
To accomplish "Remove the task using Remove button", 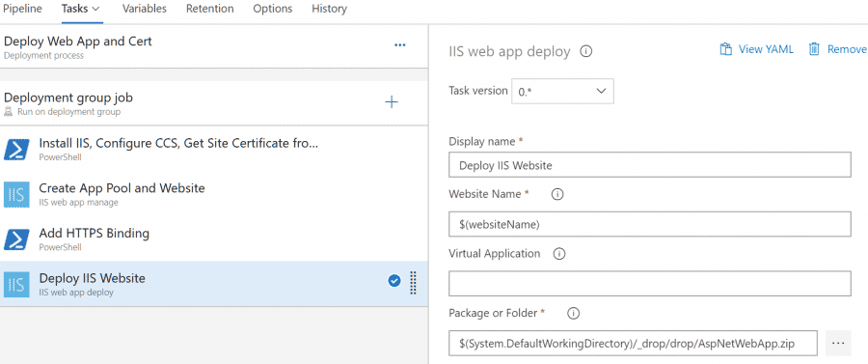I will (837, 49).
